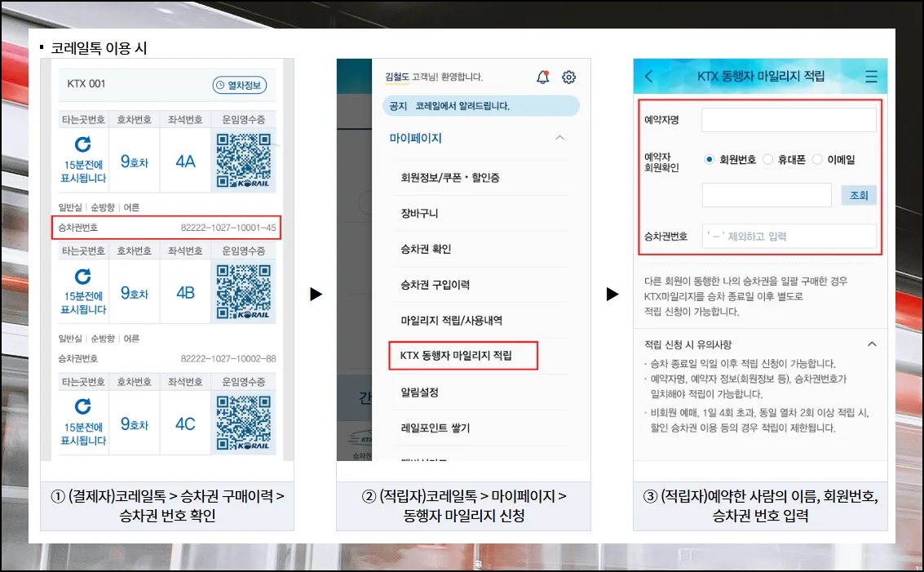Click the 승차권번호 input field
Screen dimensions: 924x572
[788, 237]
